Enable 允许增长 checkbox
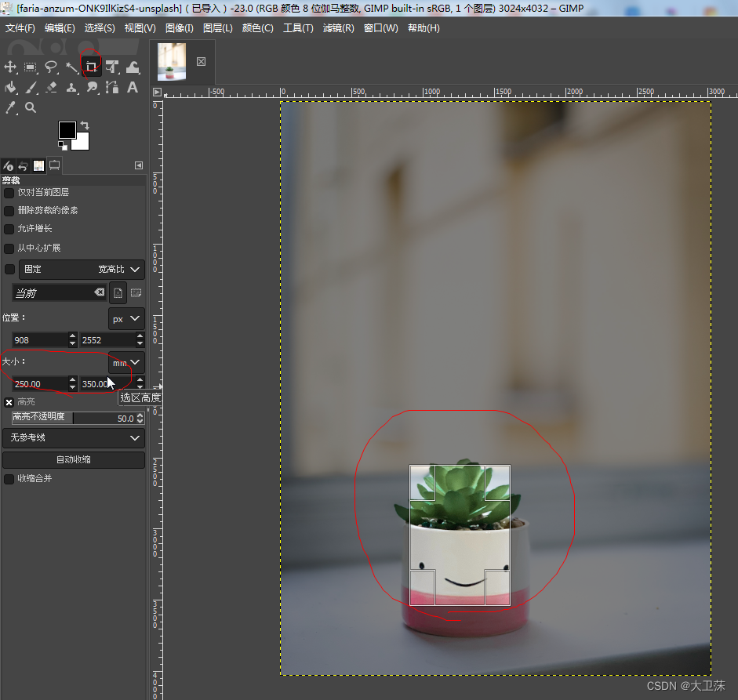738x700 pixels. [9, 229]
